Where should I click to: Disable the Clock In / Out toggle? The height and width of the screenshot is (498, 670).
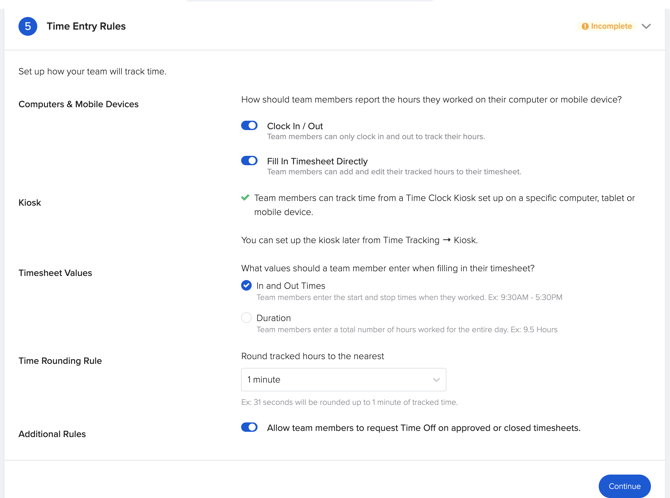click(x=249, y=126)
